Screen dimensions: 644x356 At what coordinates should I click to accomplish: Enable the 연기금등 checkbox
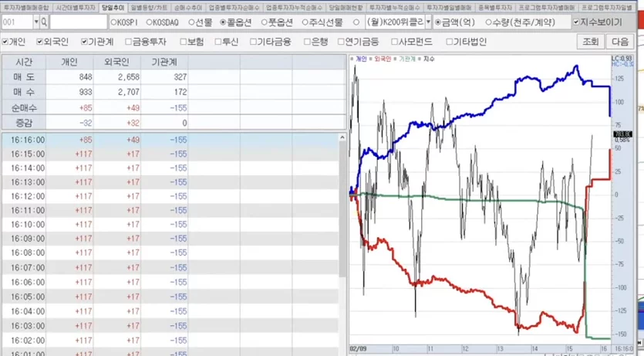[341, 42]
